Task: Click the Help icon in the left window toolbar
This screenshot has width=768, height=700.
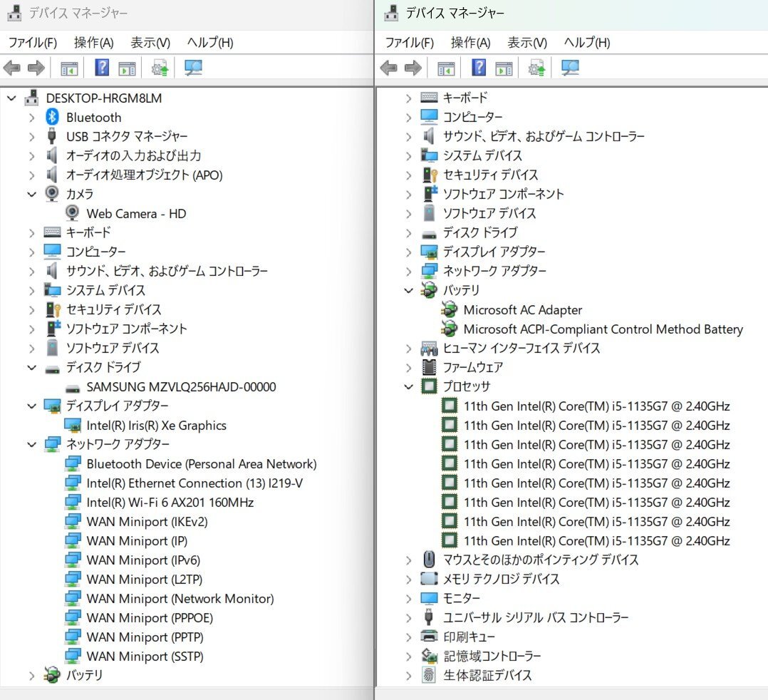Action: pyautogui.click(x=102, y=68)
